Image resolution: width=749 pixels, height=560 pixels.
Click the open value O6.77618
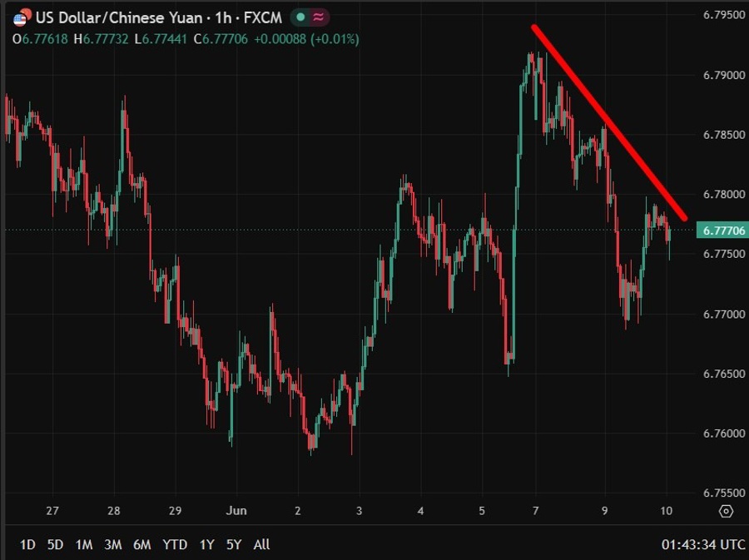tap(40, 39)
